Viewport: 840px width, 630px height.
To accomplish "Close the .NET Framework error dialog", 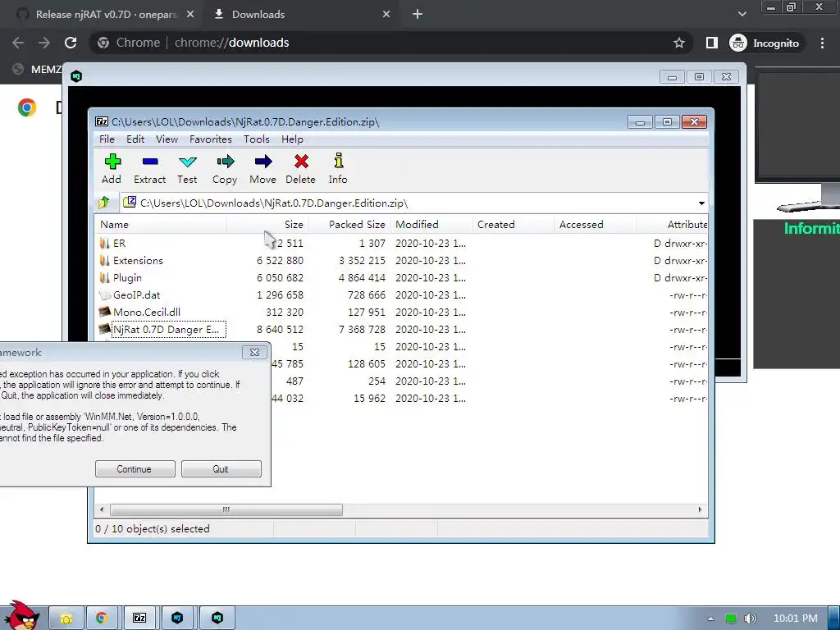I will [x=254, y=352].
